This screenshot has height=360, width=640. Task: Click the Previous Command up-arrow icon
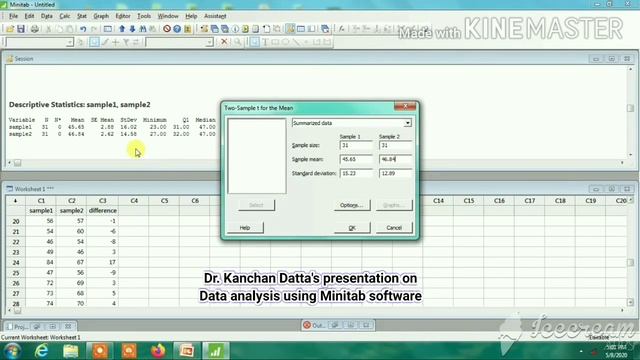(x=122, y=29)
